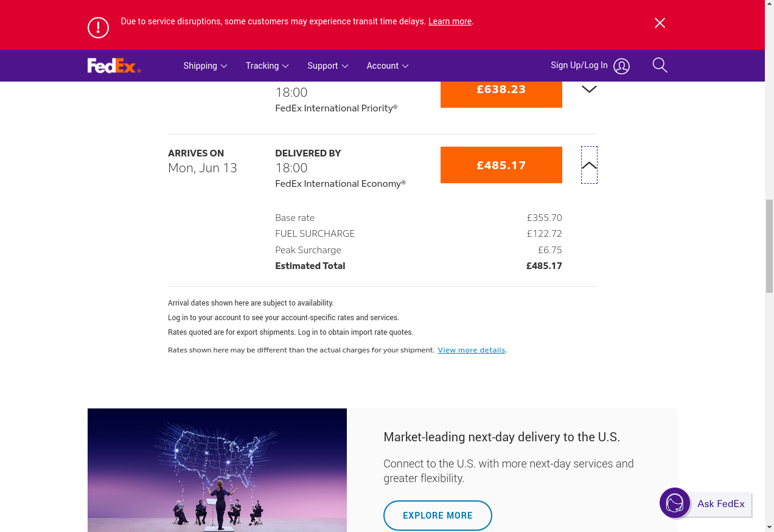Viewport: 774px width, 532px height.
Task: Expand the International Priority rate details
Action: 589,89
